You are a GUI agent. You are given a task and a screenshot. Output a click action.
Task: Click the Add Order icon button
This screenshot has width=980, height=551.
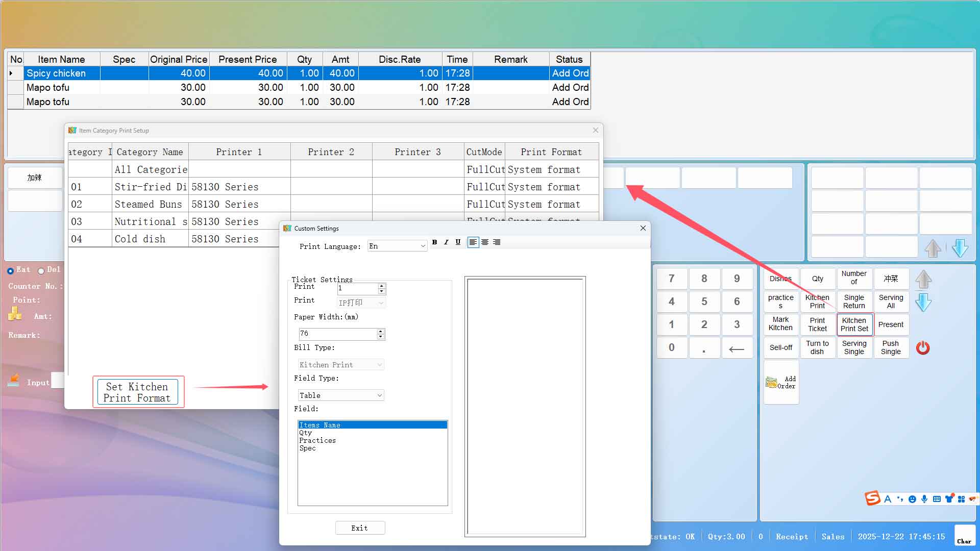(781, 382)
